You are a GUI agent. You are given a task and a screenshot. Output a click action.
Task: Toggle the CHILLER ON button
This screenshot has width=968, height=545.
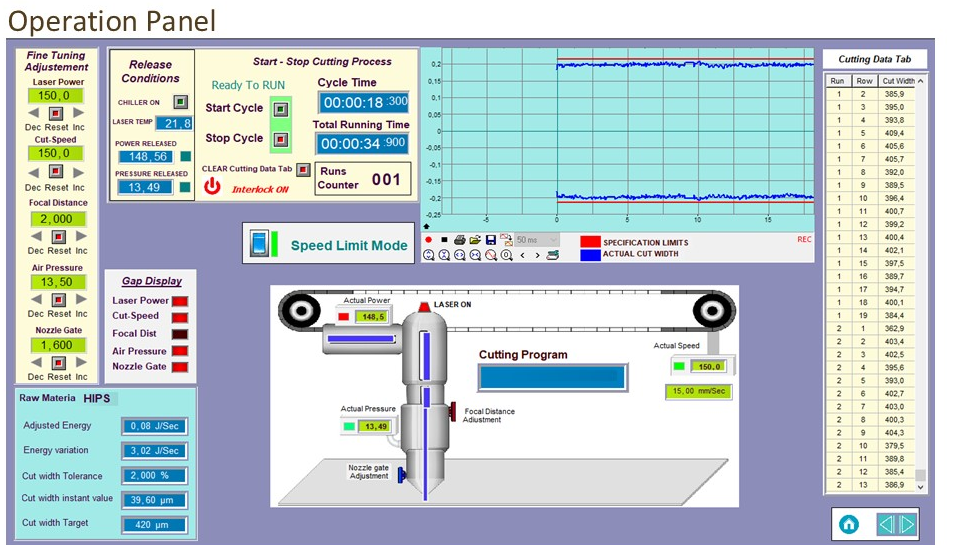tap(181, 102)
